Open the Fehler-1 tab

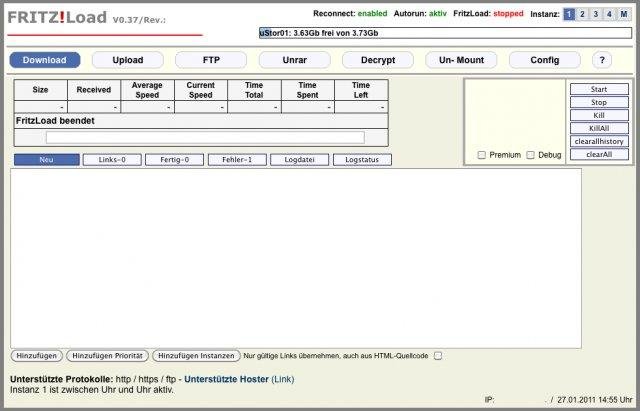237,160
